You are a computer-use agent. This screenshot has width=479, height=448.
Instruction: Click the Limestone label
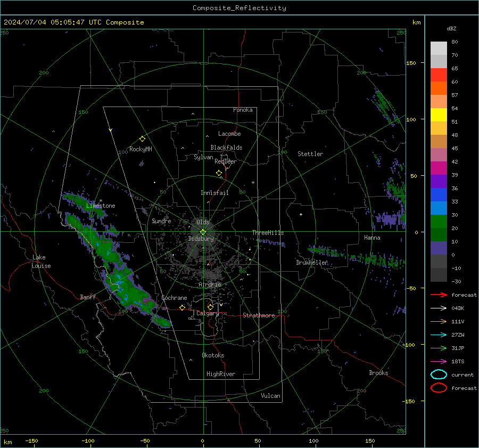point(101,206)
